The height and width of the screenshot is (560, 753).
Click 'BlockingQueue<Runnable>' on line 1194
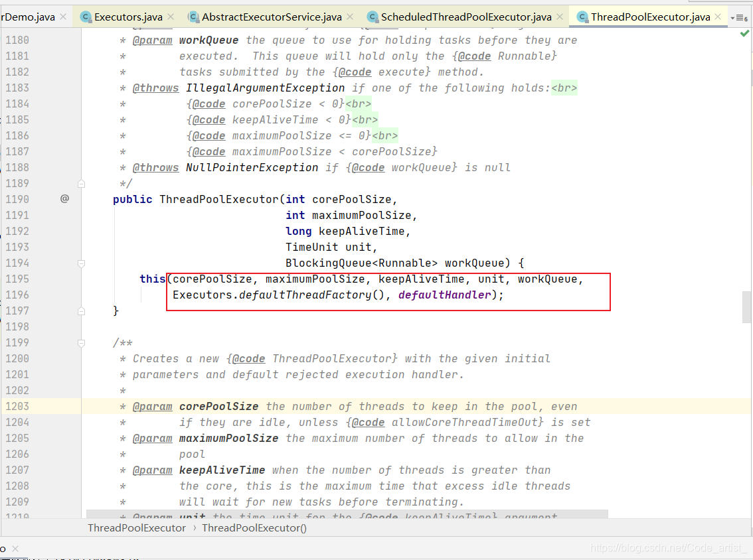(362, 263)
